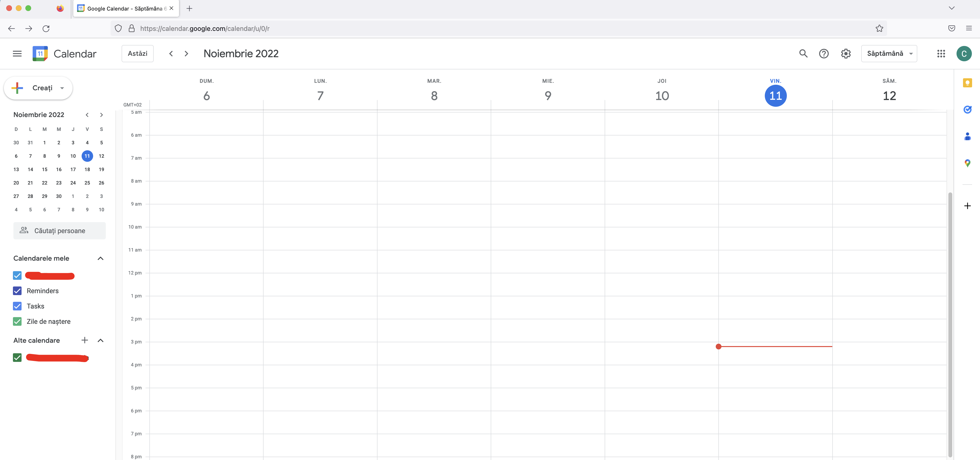Open the Săptămână view dropdown
The width and height of the screenshot is (980, 460).
pyautogui.click(x=889, y=54)
